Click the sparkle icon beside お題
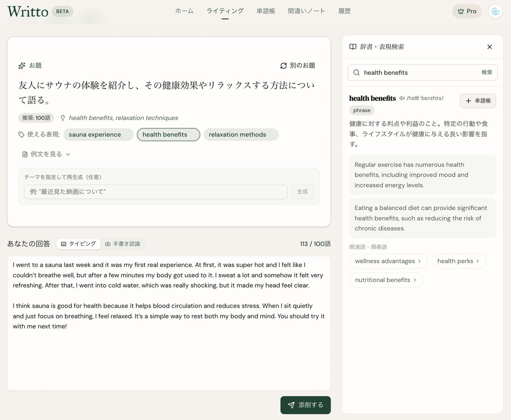 [22, 66]
